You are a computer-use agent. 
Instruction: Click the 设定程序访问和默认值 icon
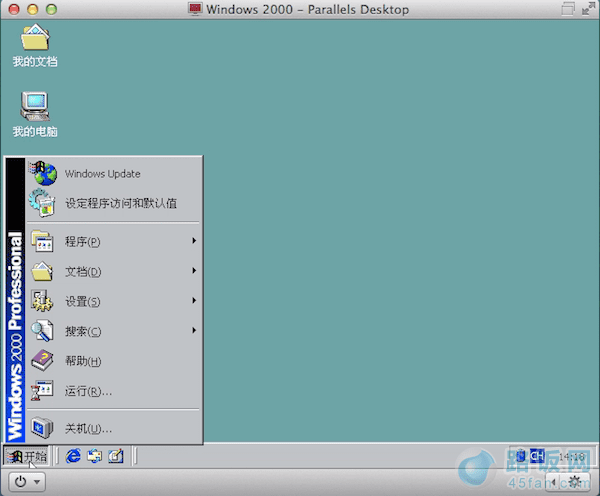[x=42, y=203]
